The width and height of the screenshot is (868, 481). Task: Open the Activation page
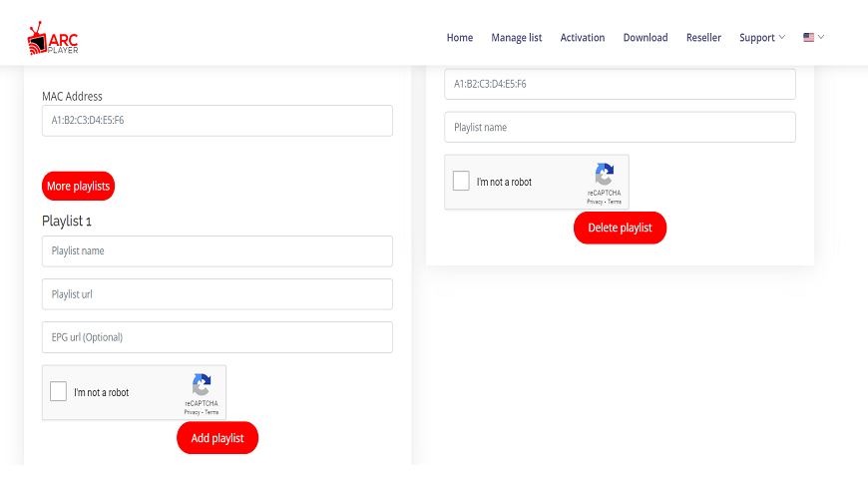tap(583, 38)
